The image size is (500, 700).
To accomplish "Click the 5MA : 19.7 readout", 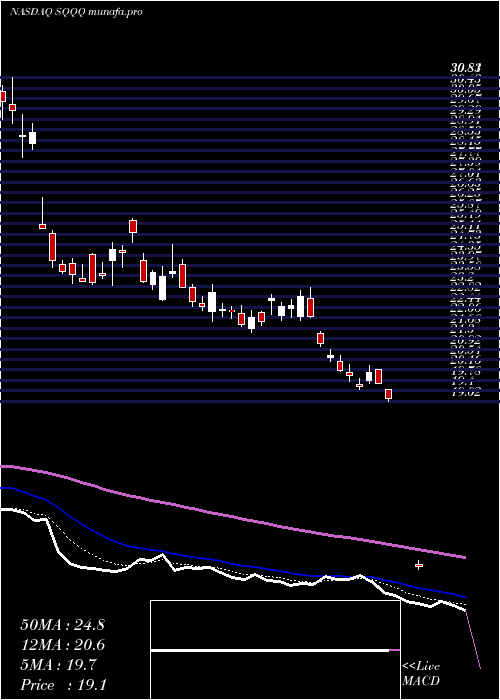I will tap(58, 666).
